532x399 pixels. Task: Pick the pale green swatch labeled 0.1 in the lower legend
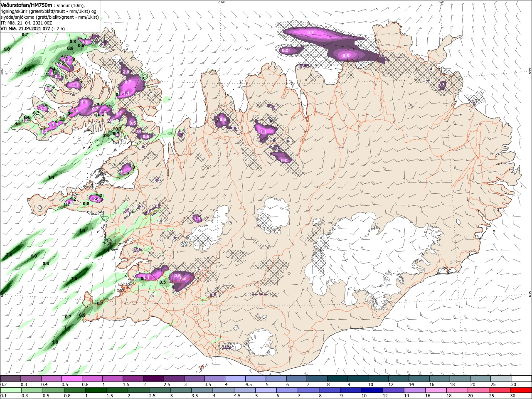(x=11, y=390)
